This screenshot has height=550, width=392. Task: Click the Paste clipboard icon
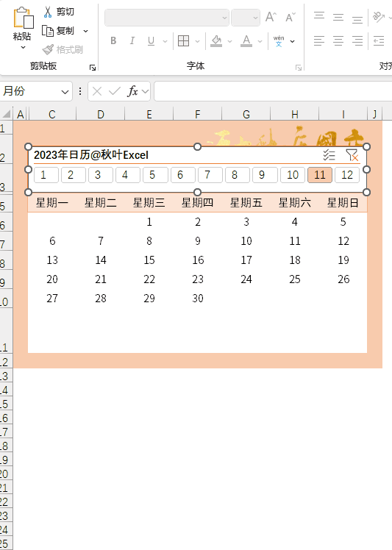[23, 18]
